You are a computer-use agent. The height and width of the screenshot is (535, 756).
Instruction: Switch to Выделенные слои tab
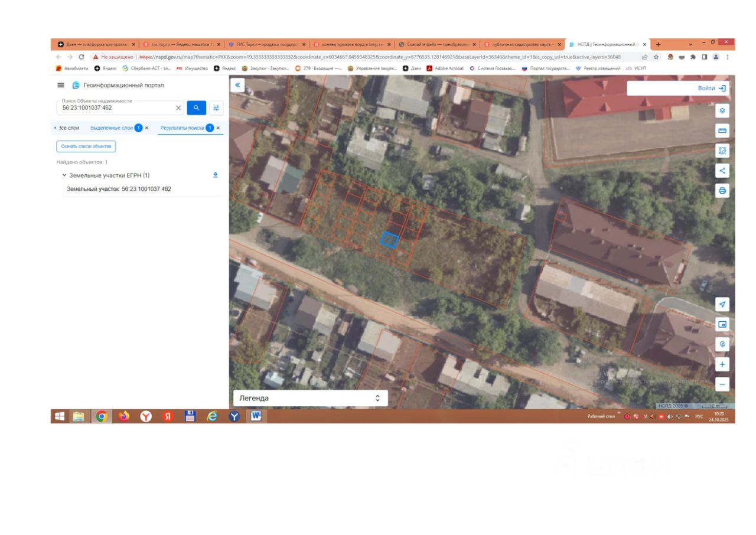112,128
